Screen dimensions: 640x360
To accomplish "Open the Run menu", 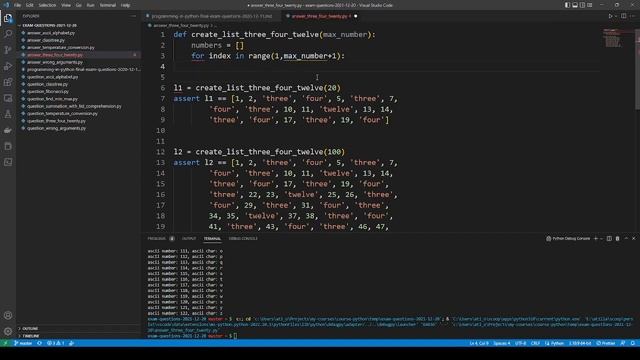I will pos(90,5).
